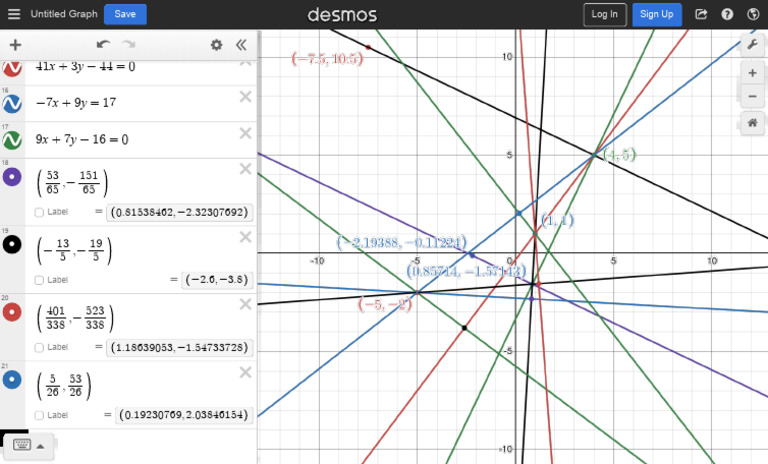Undo the last action
This screenshot has height=464, width=768.
(103, 45)
